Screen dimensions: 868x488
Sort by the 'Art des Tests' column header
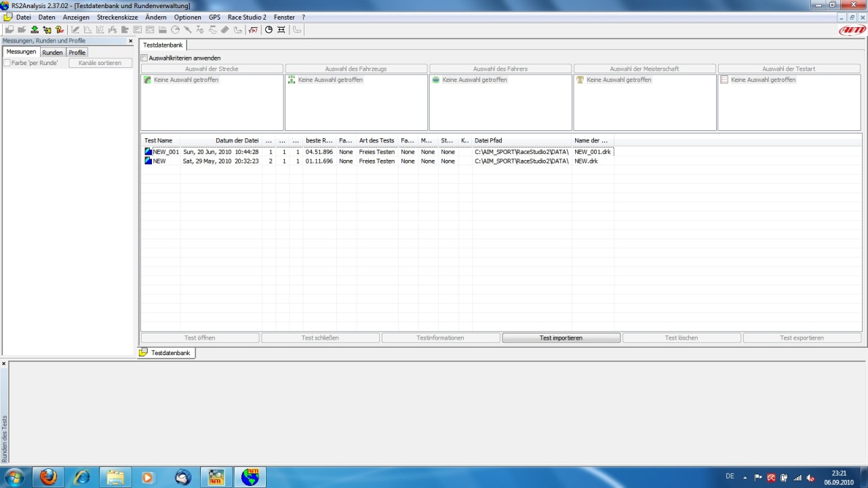377,141
